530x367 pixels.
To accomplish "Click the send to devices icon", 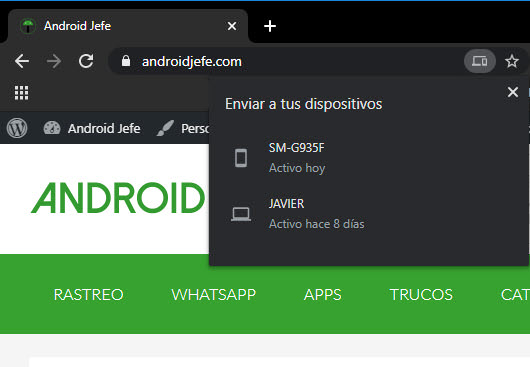I will point(480,61).
